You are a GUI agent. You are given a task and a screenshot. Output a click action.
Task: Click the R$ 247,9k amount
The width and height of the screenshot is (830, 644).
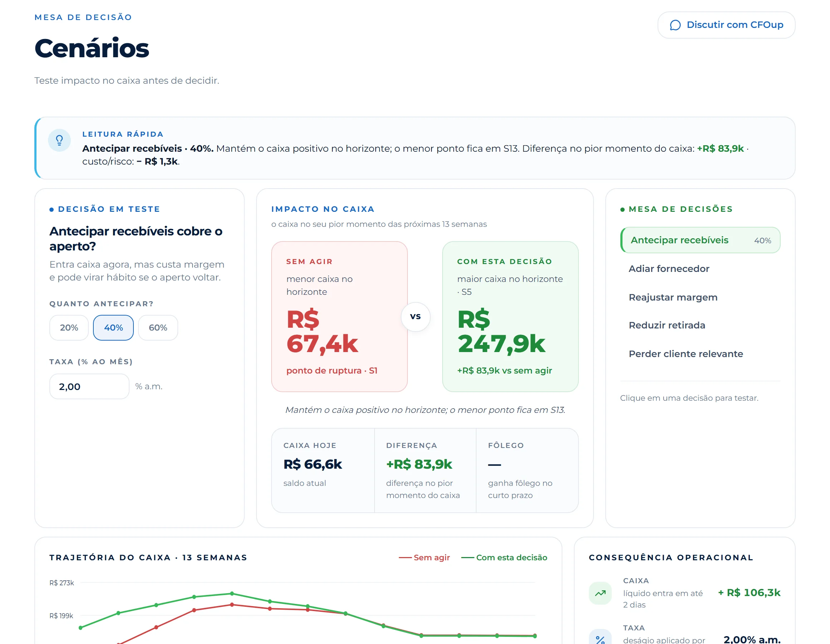501,332
